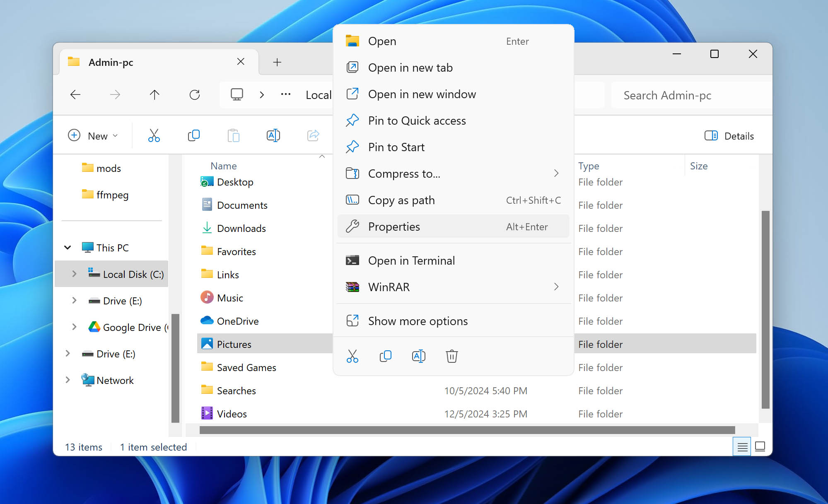Image resolution: width=828 pixels, height=504 pixels.
Task: Select Show more options
Action: [453, 321]
